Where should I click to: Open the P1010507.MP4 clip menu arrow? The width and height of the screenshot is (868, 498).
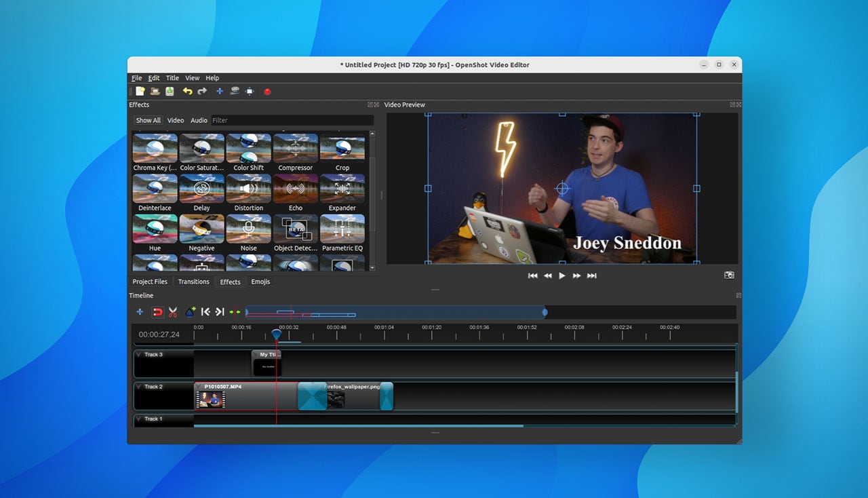point(199,387)
